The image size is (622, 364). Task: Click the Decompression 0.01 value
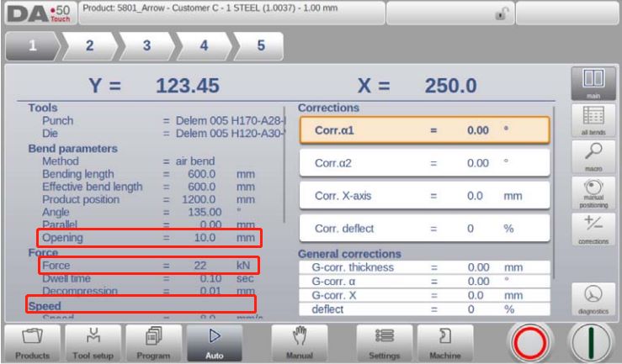pos(210,291)
